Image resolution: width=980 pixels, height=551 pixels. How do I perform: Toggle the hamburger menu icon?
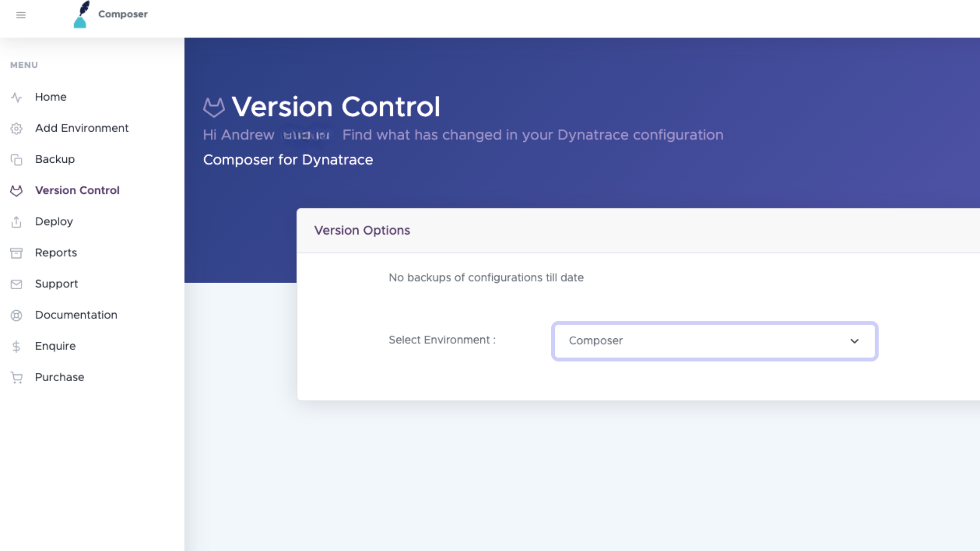[x=21, y=15]
